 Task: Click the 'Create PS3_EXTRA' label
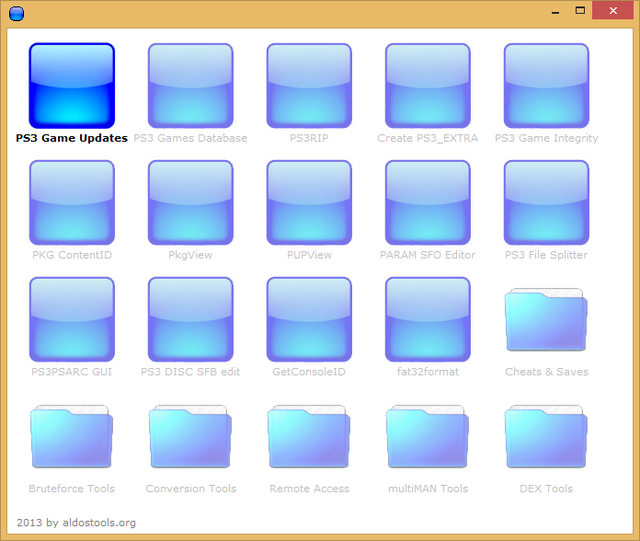pos(428,138)
